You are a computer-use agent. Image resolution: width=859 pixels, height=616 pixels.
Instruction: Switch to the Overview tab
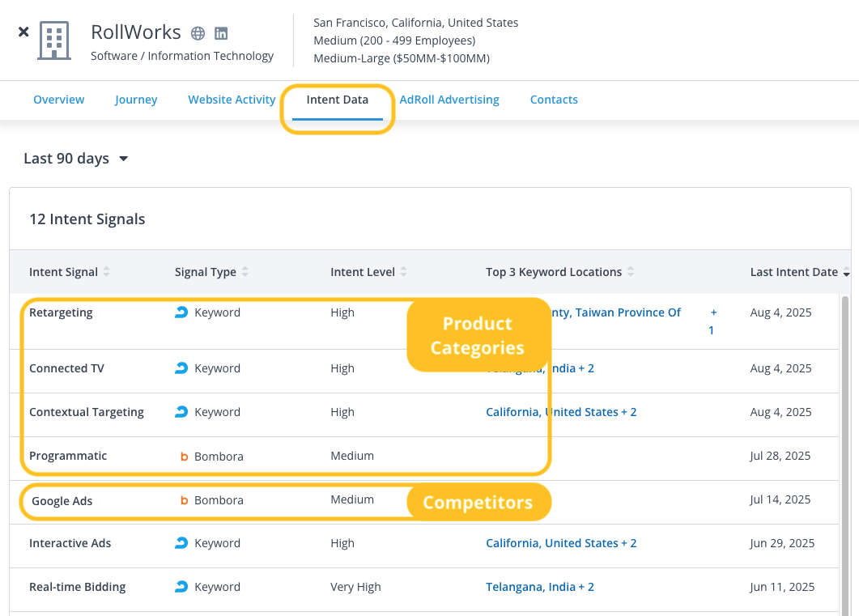pos(58,100)
